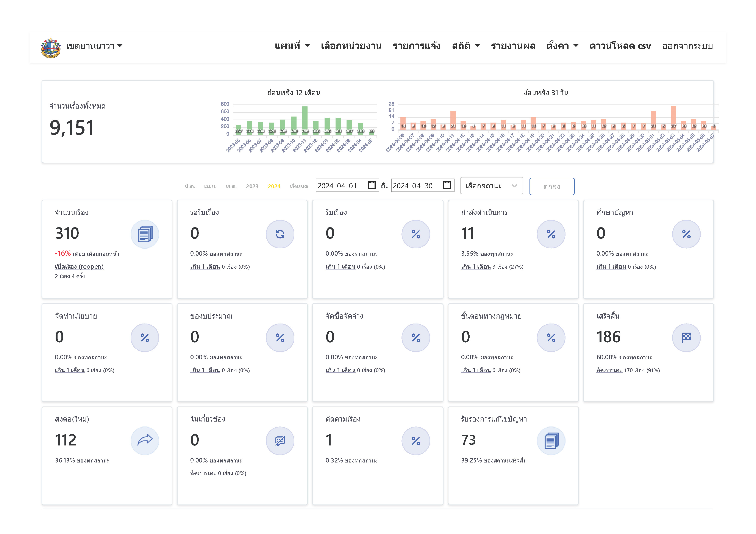Click the refresh icon in รอรับเรื่อง card

click(x=280, y=234)
